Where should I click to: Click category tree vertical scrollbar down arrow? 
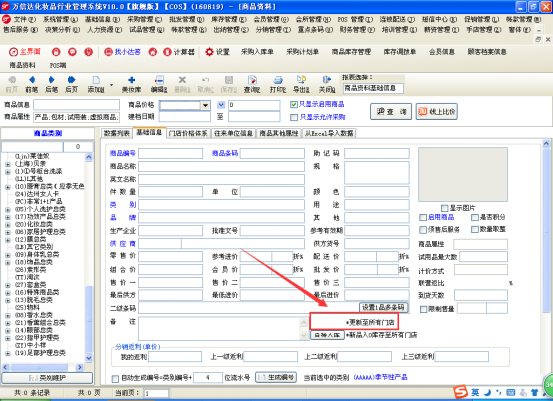[x=89, y=358]
